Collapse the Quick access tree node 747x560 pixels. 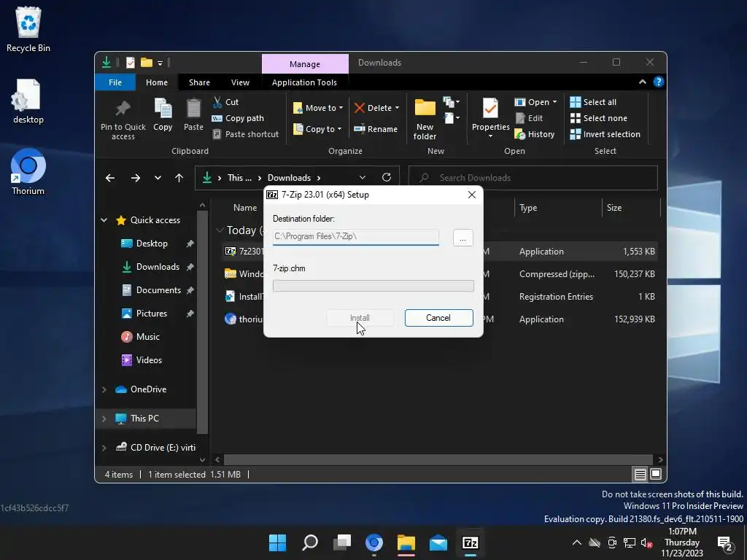(x=104, y=220)
